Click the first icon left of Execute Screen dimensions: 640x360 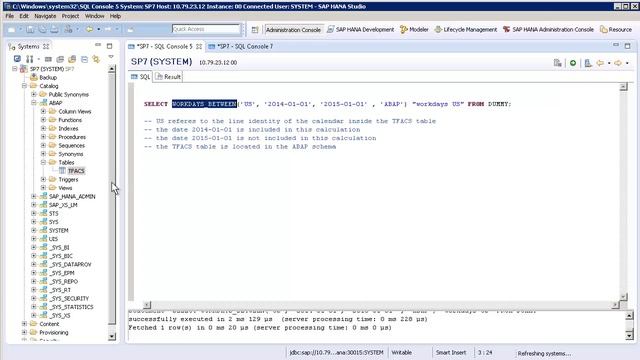pos(558,63)
